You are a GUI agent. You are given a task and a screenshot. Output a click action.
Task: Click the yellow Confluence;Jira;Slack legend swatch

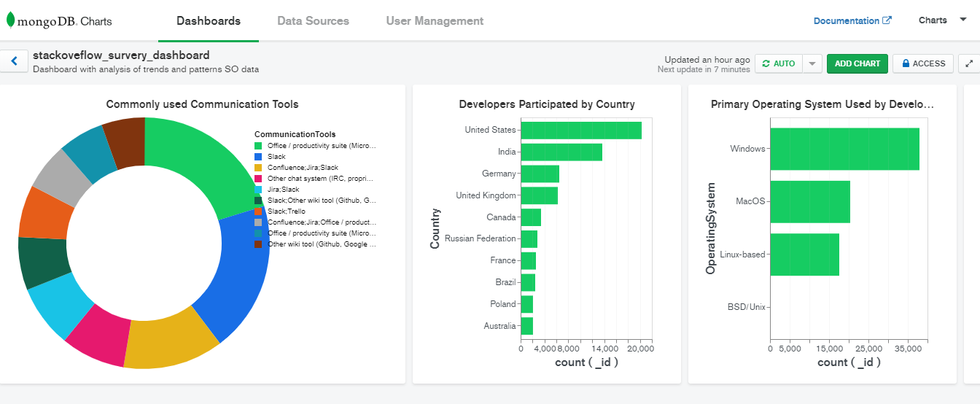click(x=258, y=168)
